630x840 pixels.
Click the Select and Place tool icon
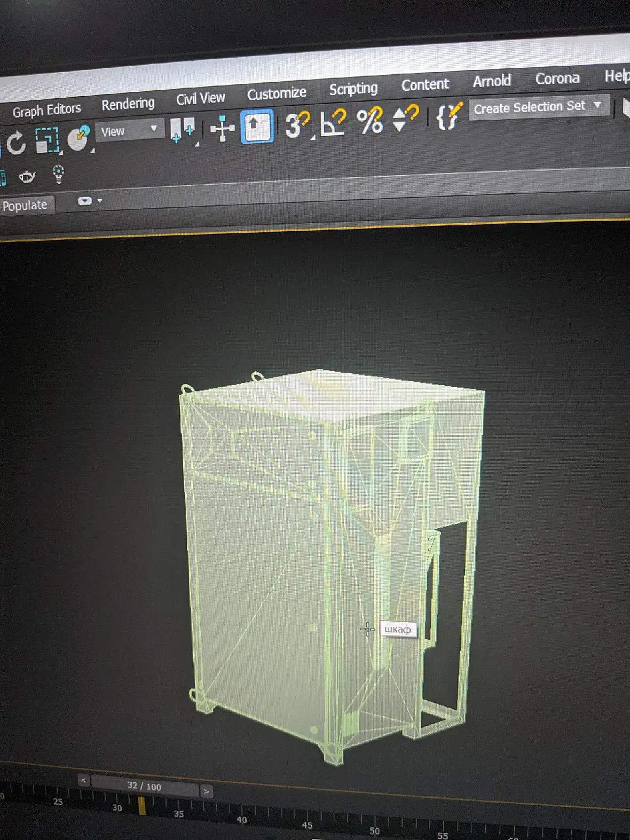coord(79,138)
